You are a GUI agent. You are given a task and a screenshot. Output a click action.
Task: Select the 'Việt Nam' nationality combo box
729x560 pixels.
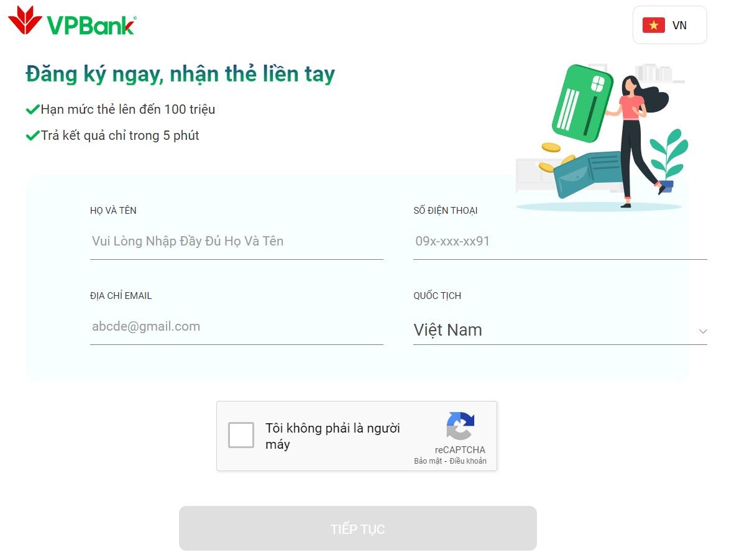click(x=560, y=330)
